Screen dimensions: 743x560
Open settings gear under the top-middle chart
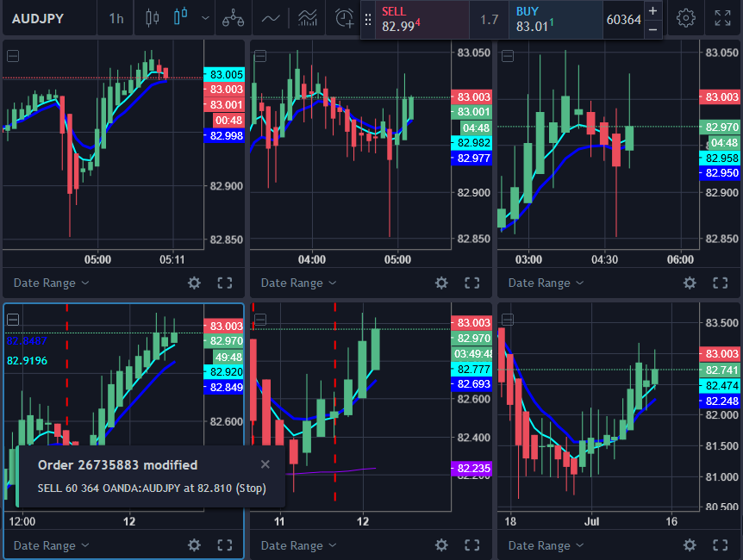[x=441, y=283]
